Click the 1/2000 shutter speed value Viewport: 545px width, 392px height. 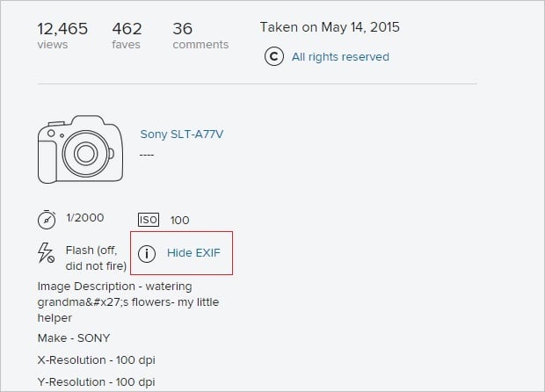pos(84,219)
